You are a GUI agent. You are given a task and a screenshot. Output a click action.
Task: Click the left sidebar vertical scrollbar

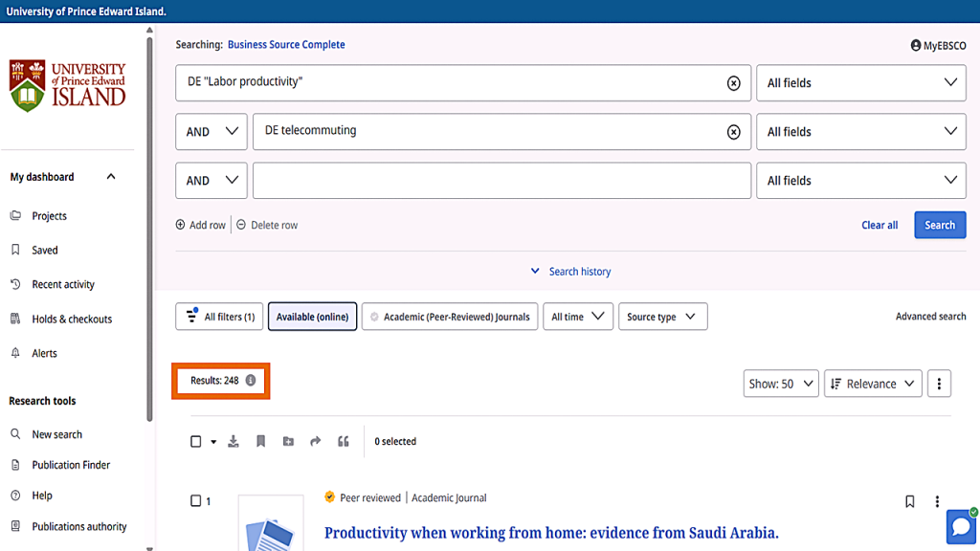[149, 230]
